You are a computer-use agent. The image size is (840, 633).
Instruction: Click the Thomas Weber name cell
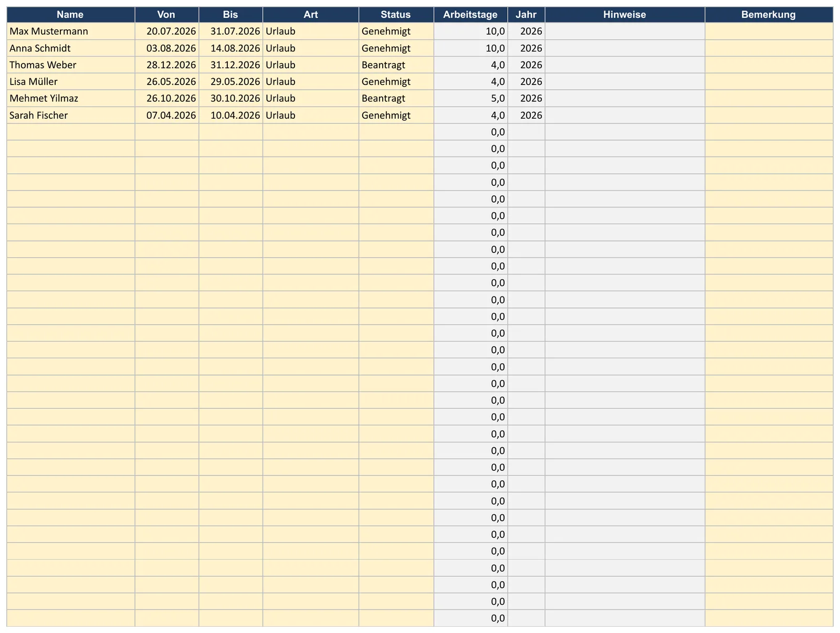[71, 65]
